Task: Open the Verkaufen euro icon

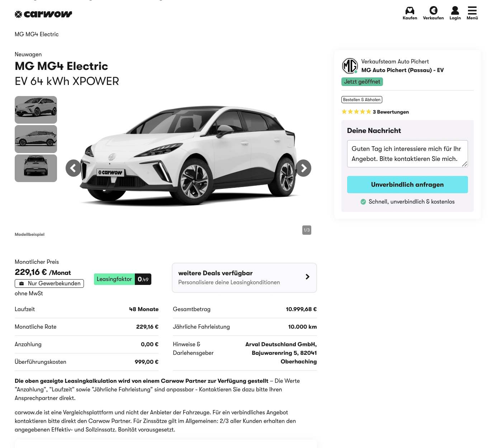Action: [x=433, y=10]
